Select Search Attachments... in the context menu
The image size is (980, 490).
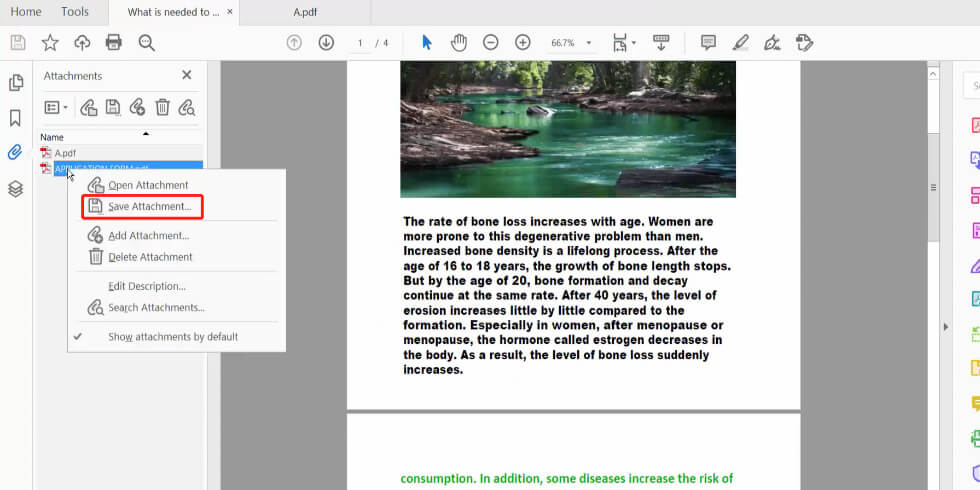pos(156,308)
